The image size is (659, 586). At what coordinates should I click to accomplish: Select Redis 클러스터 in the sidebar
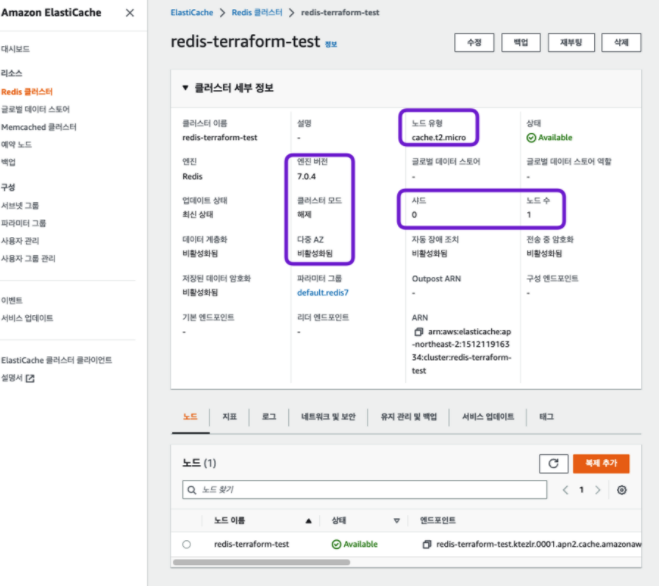pos(27,92)
